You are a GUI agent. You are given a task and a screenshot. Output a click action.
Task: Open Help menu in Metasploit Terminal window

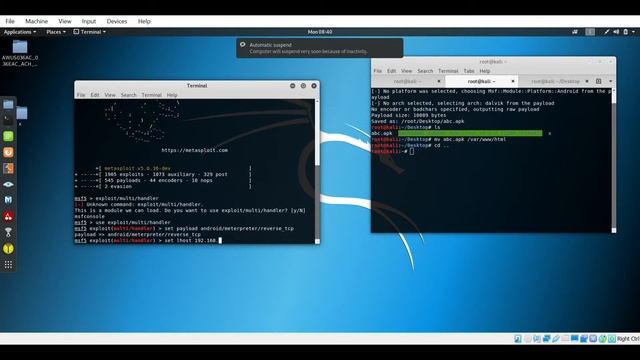[x=172, y=95]
